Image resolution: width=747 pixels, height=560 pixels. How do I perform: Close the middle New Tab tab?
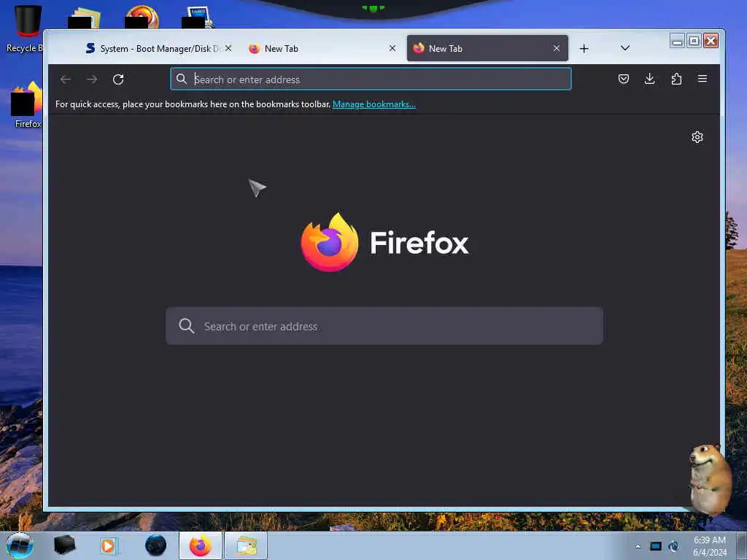pos(392,49)
